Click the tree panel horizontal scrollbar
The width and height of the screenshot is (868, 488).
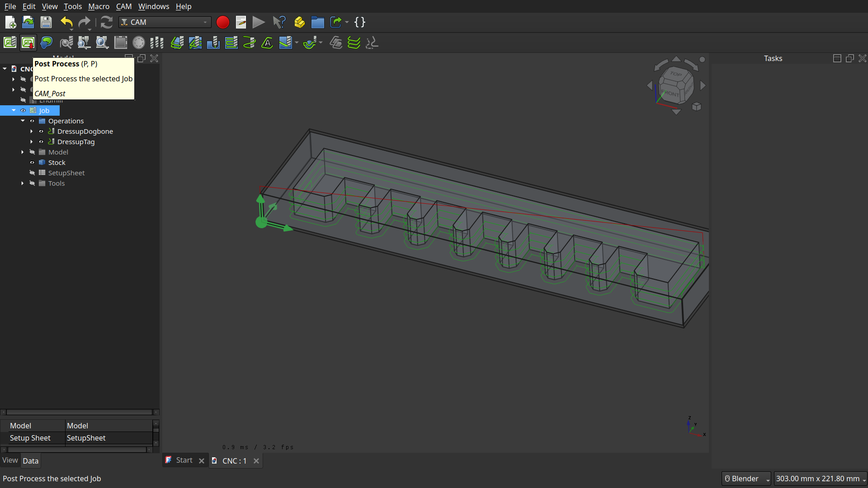click(x=80, y=412)
